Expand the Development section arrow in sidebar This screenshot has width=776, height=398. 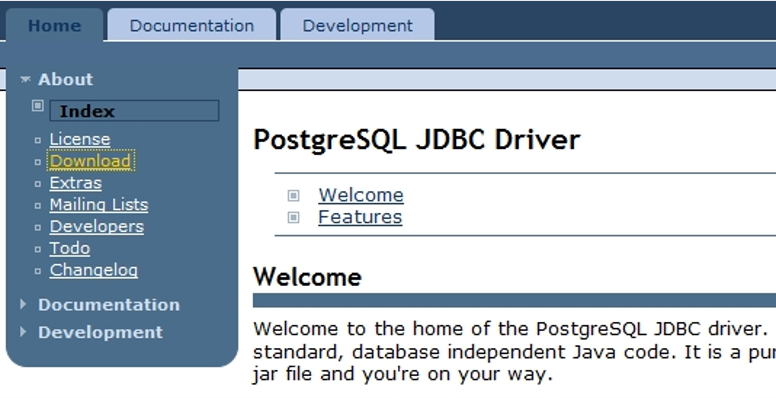(23, 332)
